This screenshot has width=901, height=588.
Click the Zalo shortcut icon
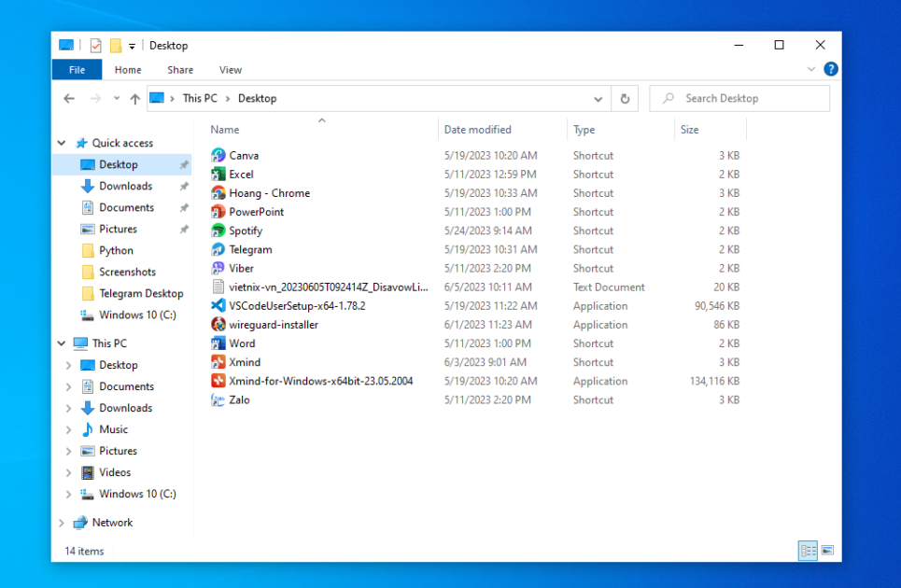point(218,399)
